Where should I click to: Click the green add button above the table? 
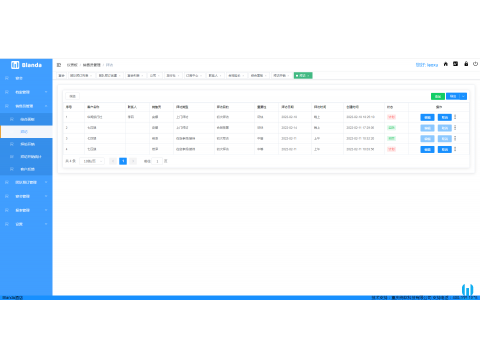click(x=438, y=96)
